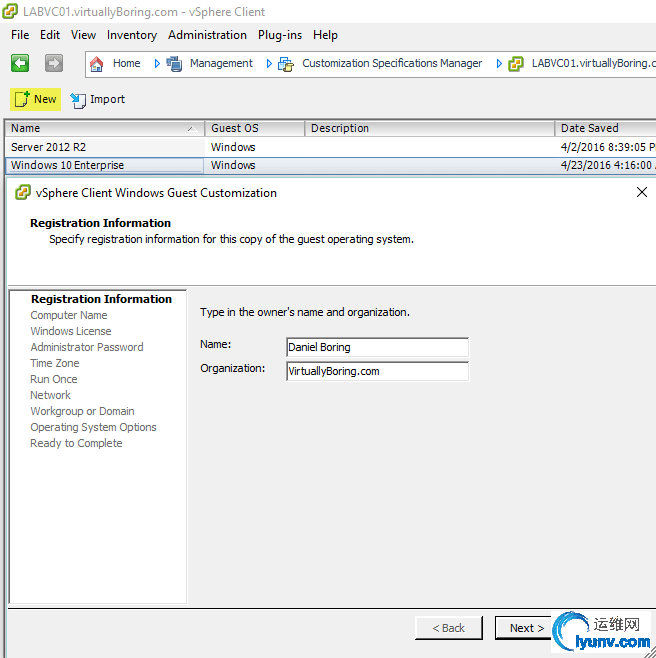The height and width of the screenshot is (658, 656).
Task: Select the Server 2012 R2 row
Action: 330,147
